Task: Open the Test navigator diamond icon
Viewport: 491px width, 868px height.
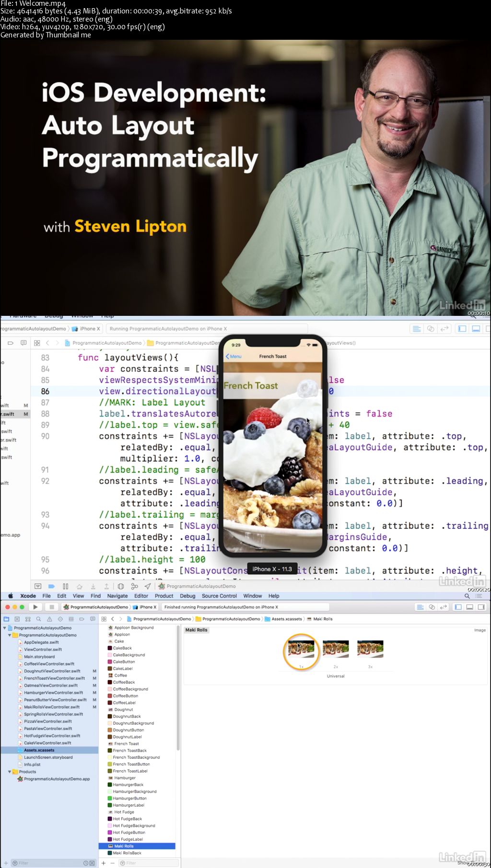Action: click(x=60, y=619)
